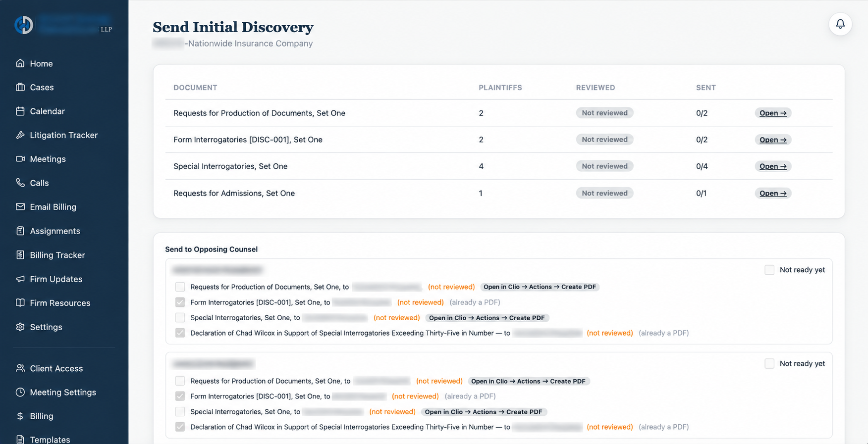This screenshot has height=444, width=868.
Task: Select the Calendar icon in the sidebar
Action: click(20, 111)
